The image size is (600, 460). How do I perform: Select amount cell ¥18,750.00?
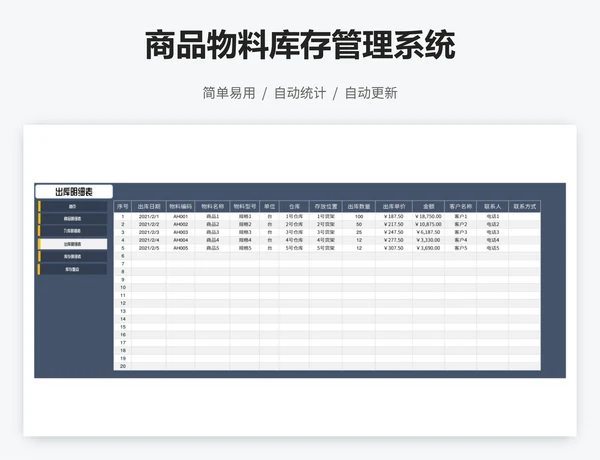429,217
